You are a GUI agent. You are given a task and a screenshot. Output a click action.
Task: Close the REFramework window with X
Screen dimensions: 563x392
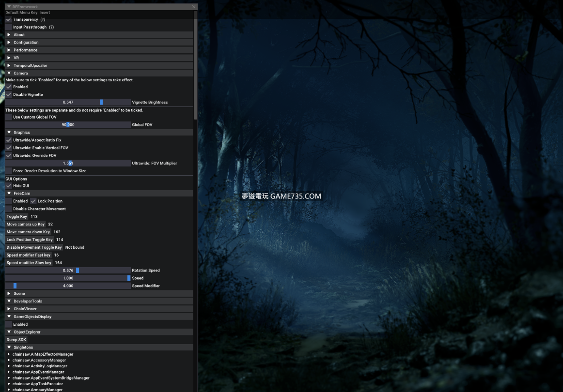coord(194,7)
